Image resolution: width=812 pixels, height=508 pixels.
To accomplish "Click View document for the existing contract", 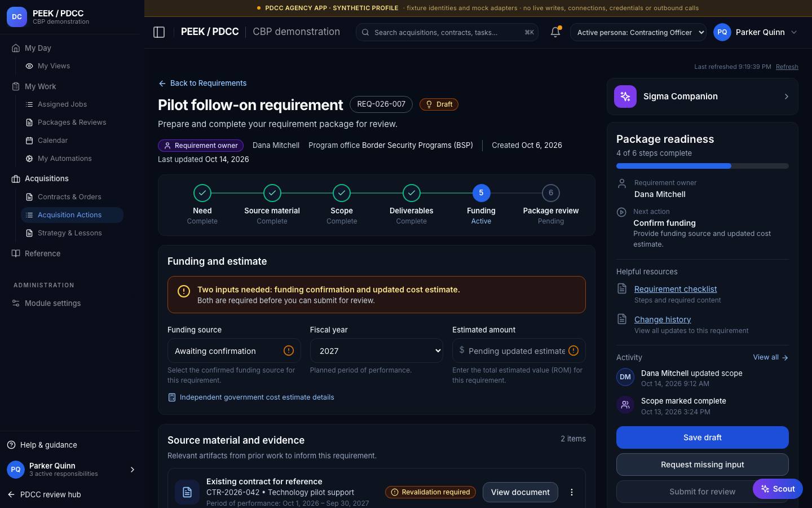I will pyautogui.click(x=520, y=492).
